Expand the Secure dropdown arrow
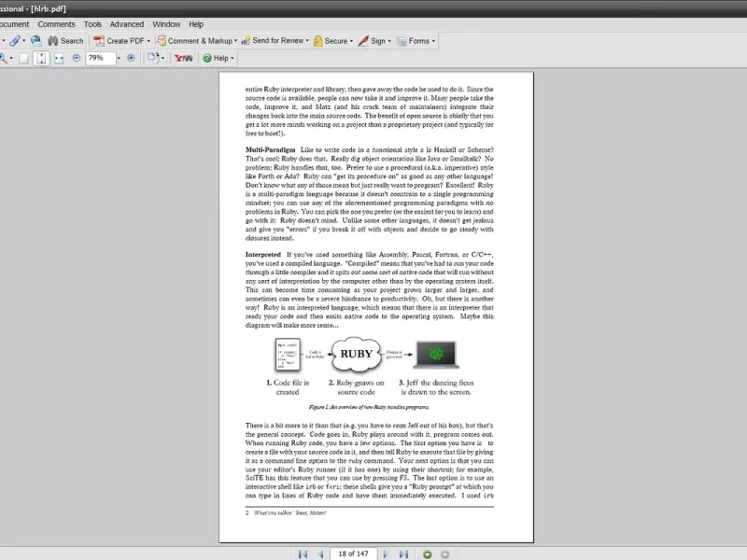The image size is (747, 560). point(352,41)
